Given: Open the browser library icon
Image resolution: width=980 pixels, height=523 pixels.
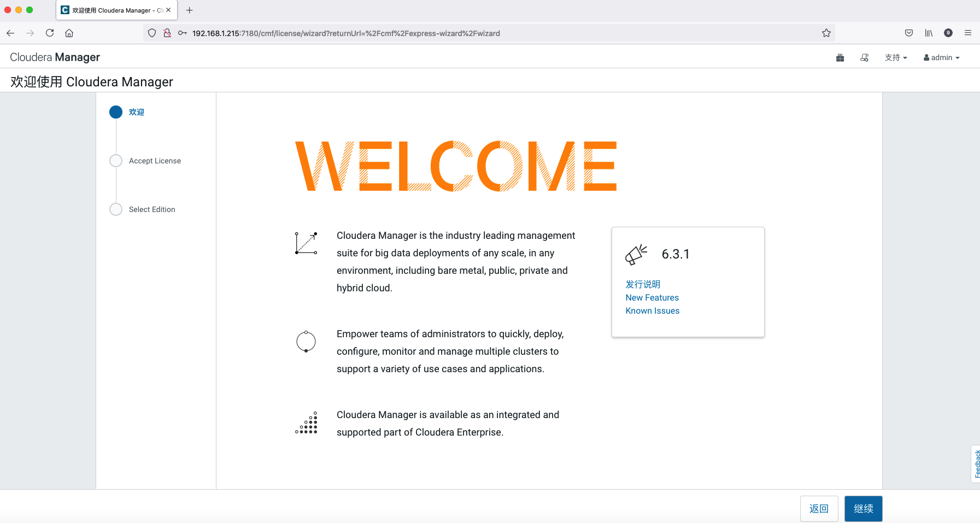Looking at the screenshot, I should point(929,33).
